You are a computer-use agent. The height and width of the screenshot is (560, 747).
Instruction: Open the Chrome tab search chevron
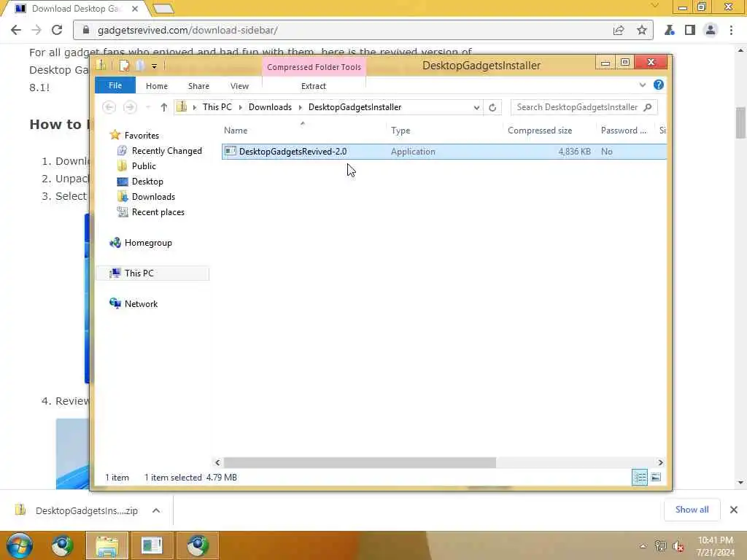pyautogui.click(x=655, y=6)
